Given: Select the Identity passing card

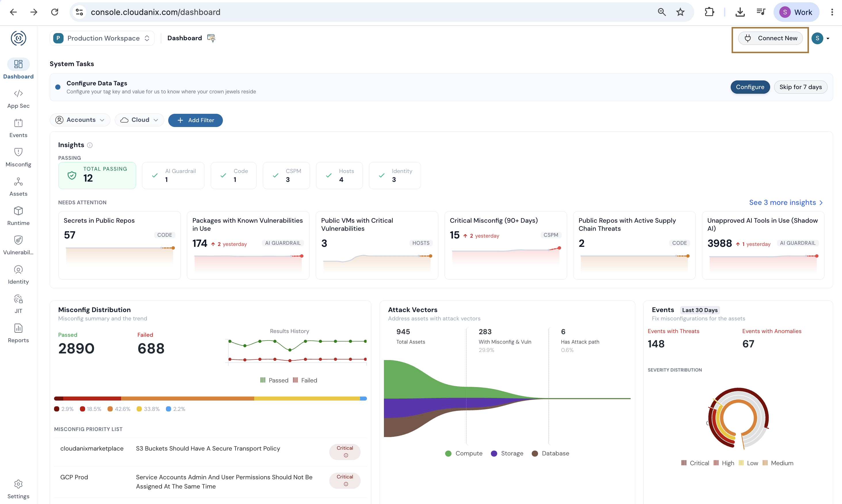Looking at the screenshot, I should pyautogui.click(x=395, y=175).
